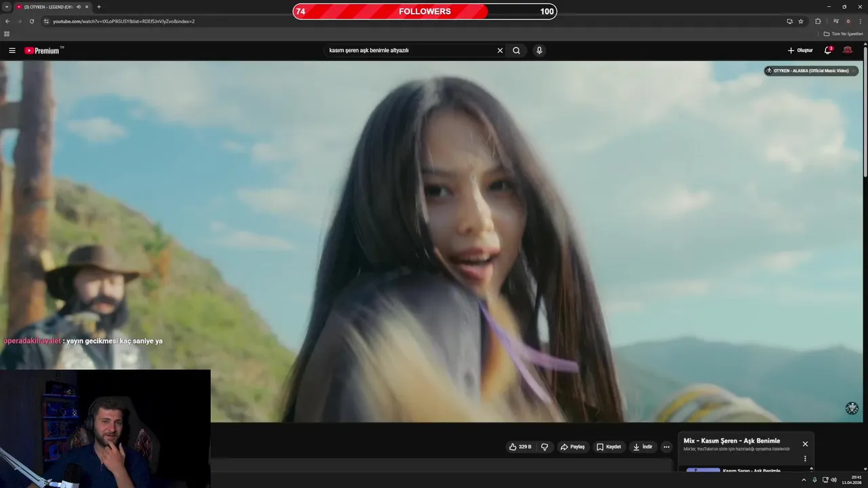
Task: Click the tray microphone icon
Action: coord(814,480)
